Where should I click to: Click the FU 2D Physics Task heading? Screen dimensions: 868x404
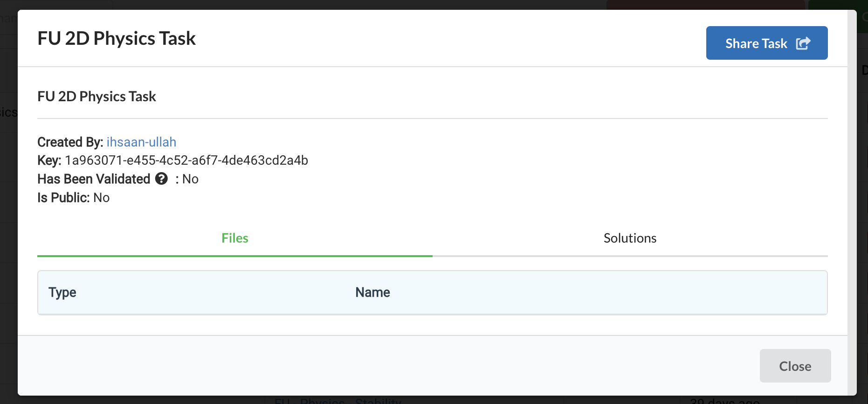[x=116, y=38]
